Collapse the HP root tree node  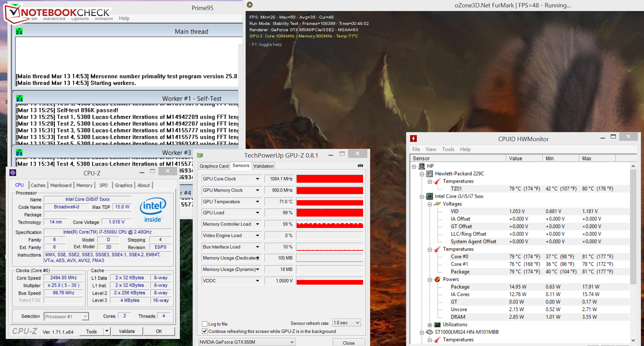click(x=414, y=166)
